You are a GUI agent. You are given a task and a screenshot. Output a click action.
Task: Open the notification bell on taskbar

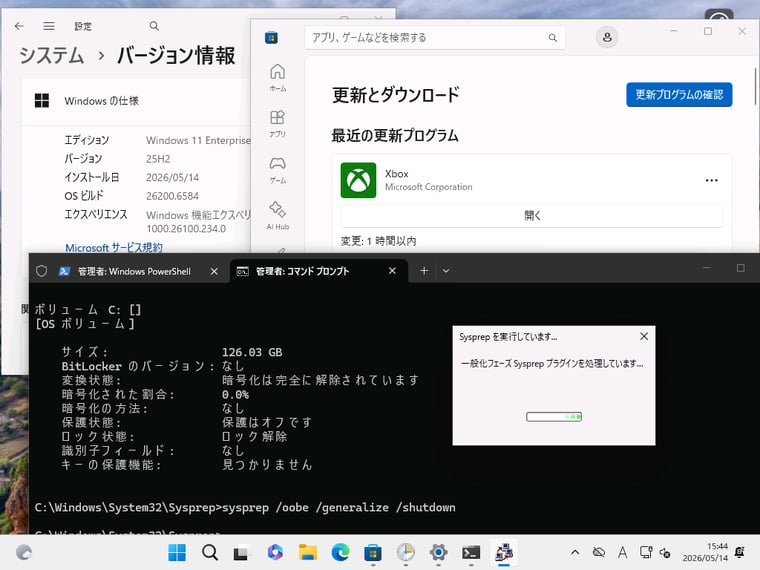pyautogui.click(x=740, y=552)
